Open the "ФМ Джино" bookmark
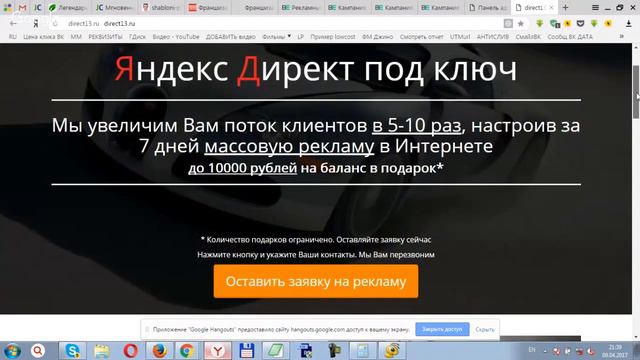This screenshot has width=640, height=360. pos(378,37)
